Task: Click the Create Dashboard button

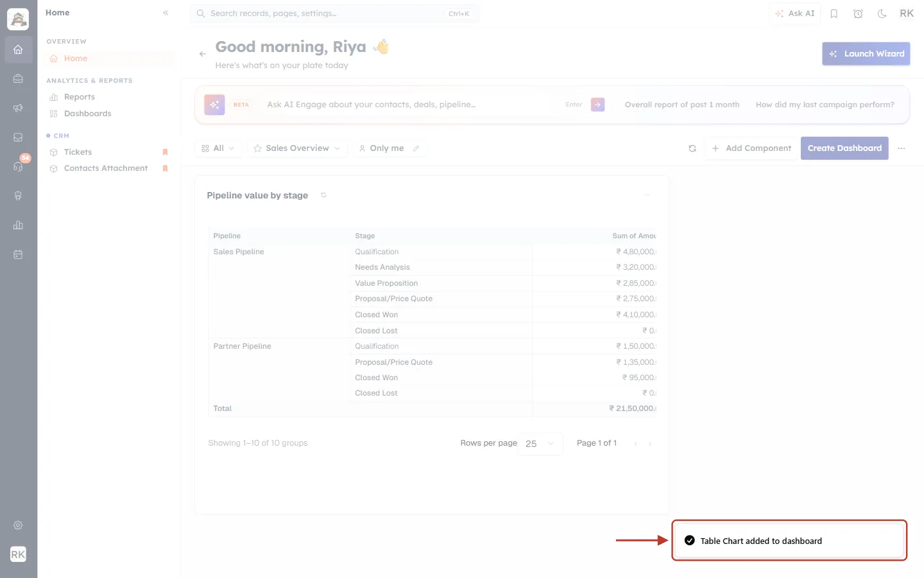Action: (844, 148)
